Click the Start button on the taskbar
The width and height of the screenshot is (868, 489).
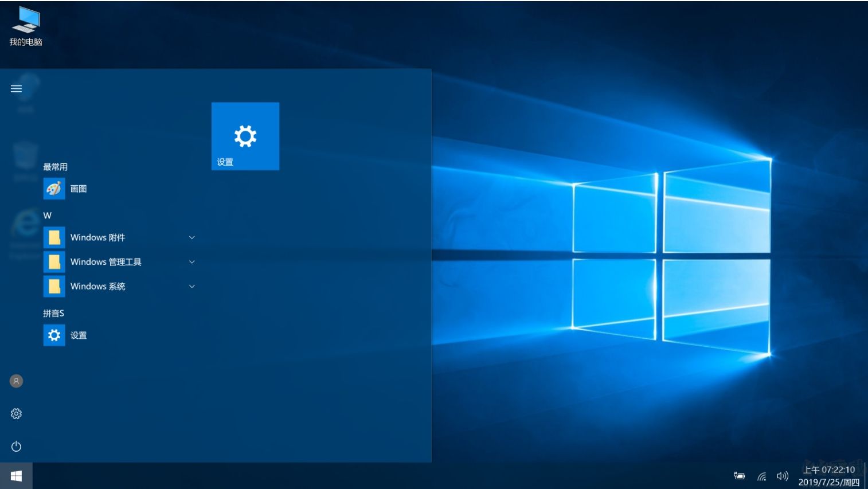coord(15,475)
